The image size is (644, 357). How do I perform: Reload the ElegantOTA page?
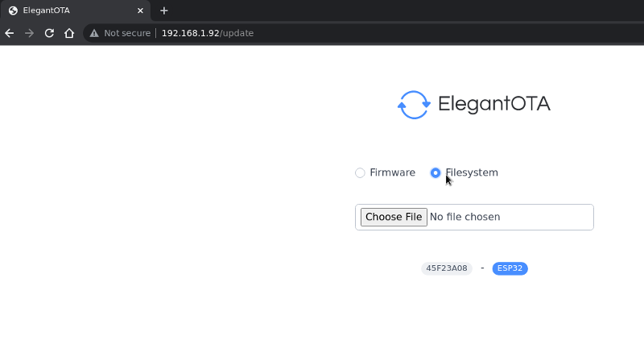coord(49,33)
